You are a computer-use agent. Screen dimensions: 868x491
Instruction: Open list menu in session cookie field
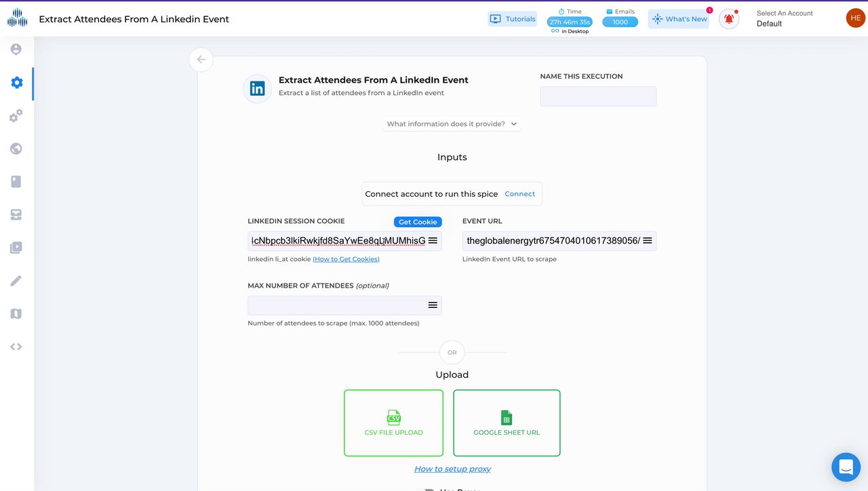433,241
